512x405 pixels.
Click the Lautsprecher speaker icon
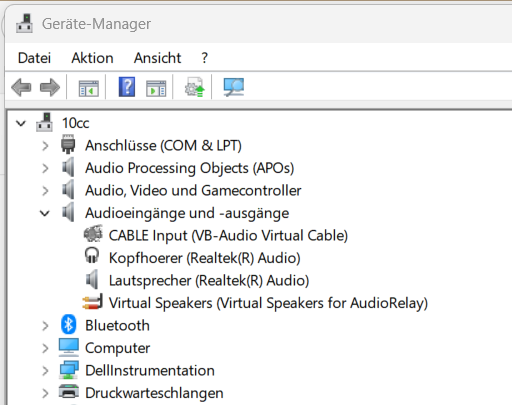(92, 280)
